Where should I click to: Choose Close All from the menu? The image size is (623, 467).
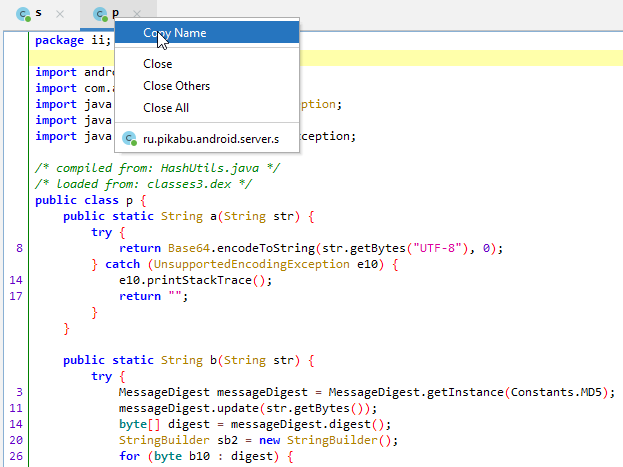166,108
